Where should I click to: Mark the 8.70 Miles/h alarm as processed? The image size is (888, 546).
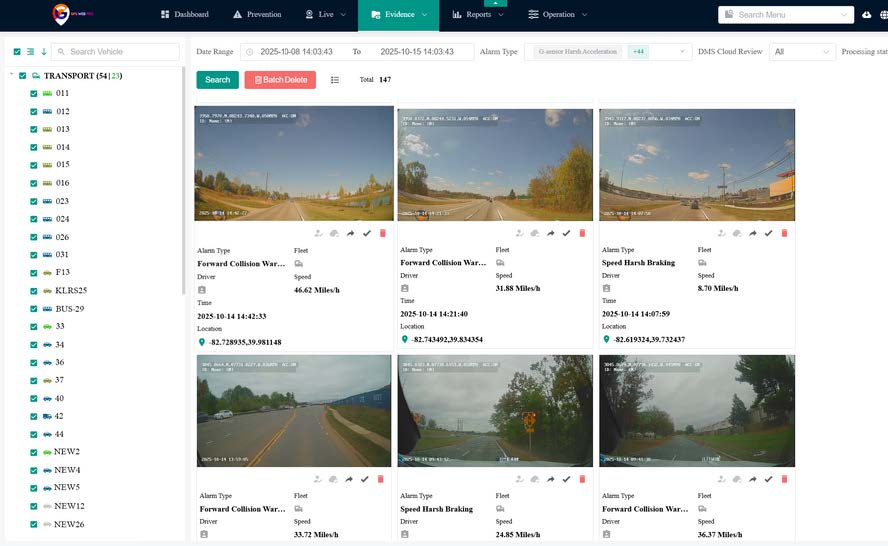click(x=768, y=233)
